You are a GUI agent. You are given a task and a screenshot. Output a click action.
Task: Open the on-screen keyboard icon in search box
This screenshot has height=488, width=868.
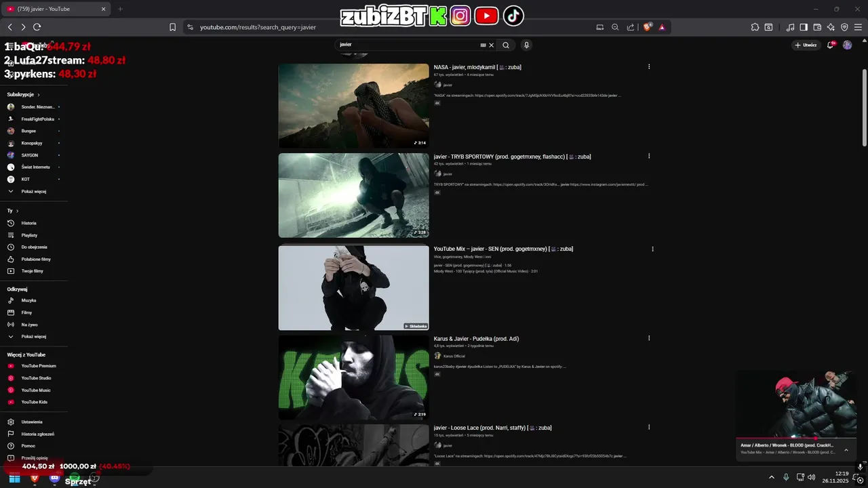coord(483,45)
